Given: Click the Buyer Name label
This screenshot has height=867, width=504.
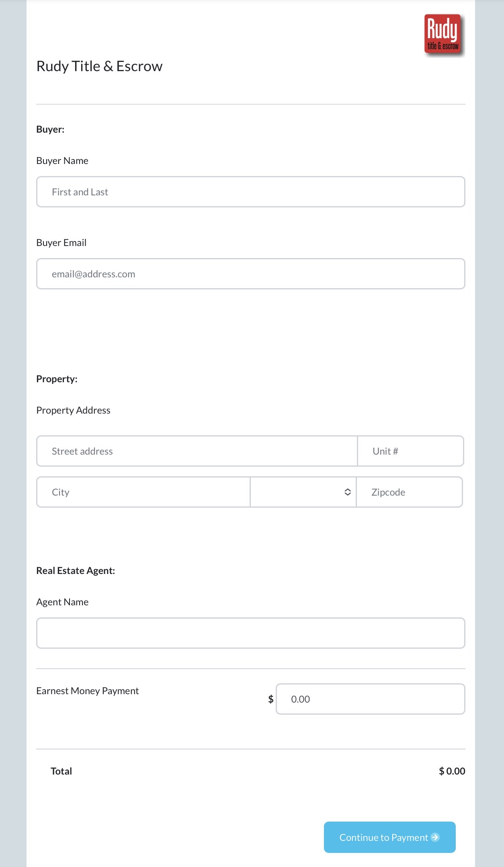Looking at the screenshot, I should point(62,161).
